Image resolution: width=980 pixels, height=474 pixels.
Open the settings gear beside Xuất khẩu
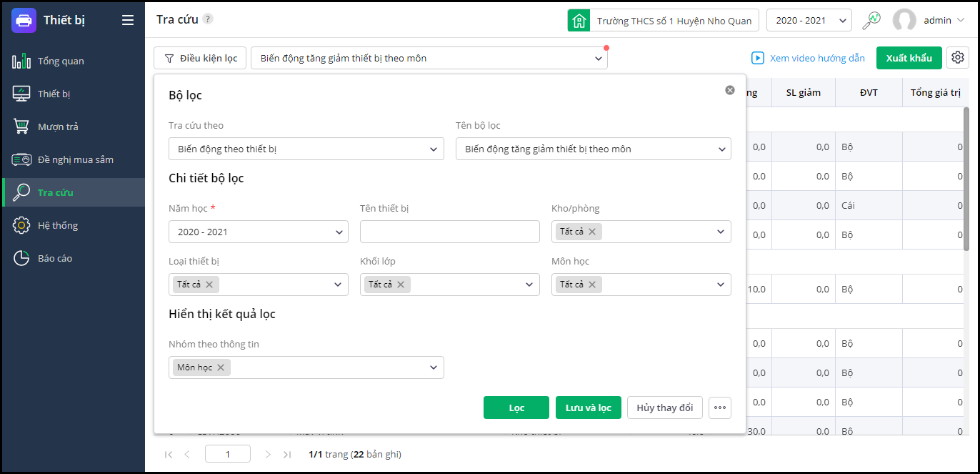[958, 58]
